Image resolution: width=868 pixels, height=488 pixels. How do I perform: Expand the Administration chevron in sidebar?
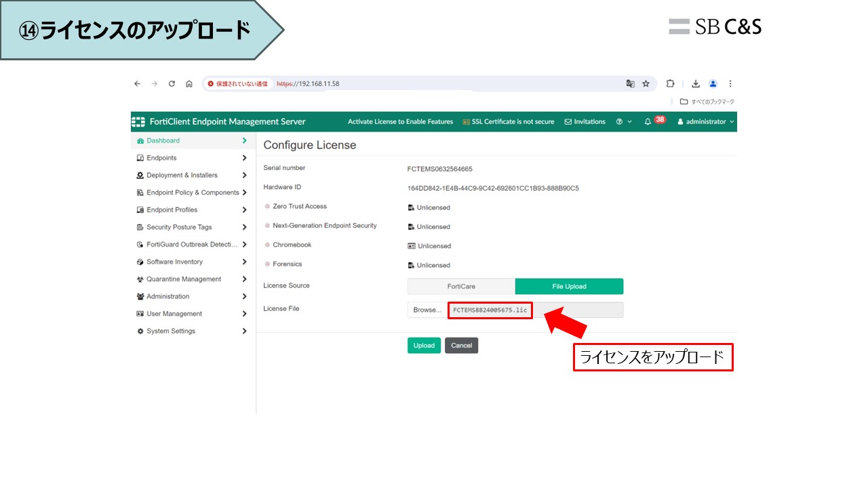click(x=244, y=297)
